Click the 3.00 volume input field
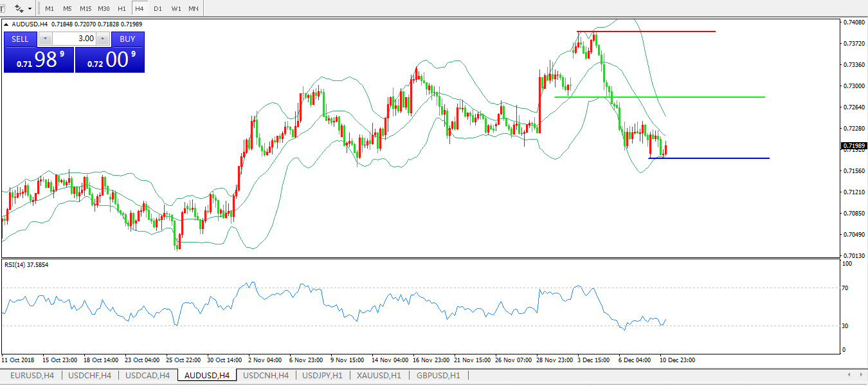 tap(73, 39)
